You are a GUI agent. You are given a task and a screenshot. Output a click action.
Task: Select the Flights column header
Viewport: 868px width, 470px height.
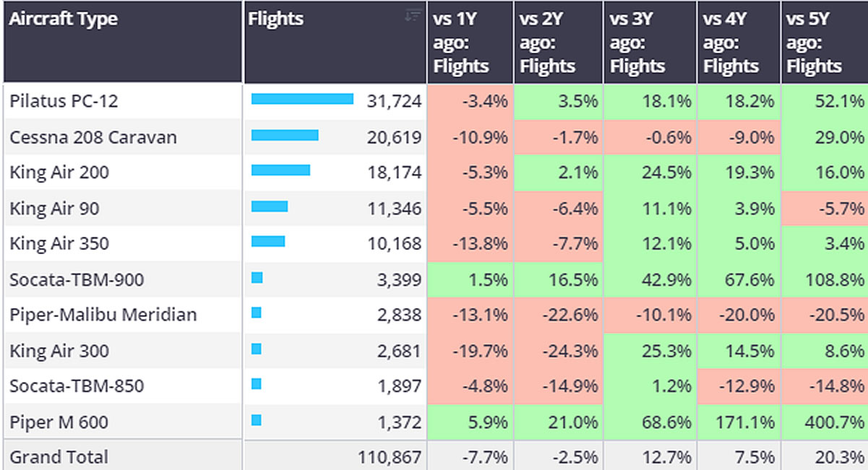(x=335, y=42)
